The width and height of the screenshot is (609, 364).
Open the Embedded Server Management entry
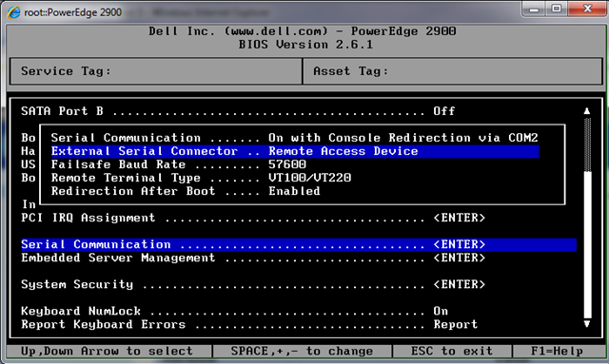click(x=253, y=258)
